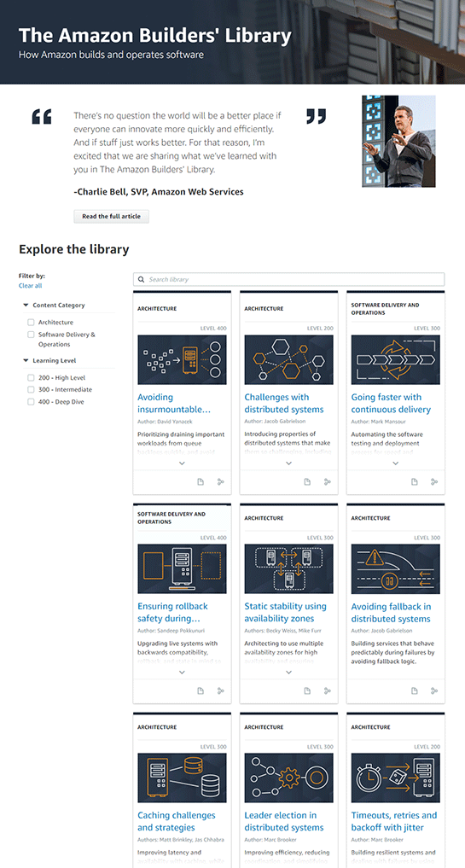Expand description of Avoiding insurmountable card
The height and width of the screenshot is (868, 465).
click(182, 463)
